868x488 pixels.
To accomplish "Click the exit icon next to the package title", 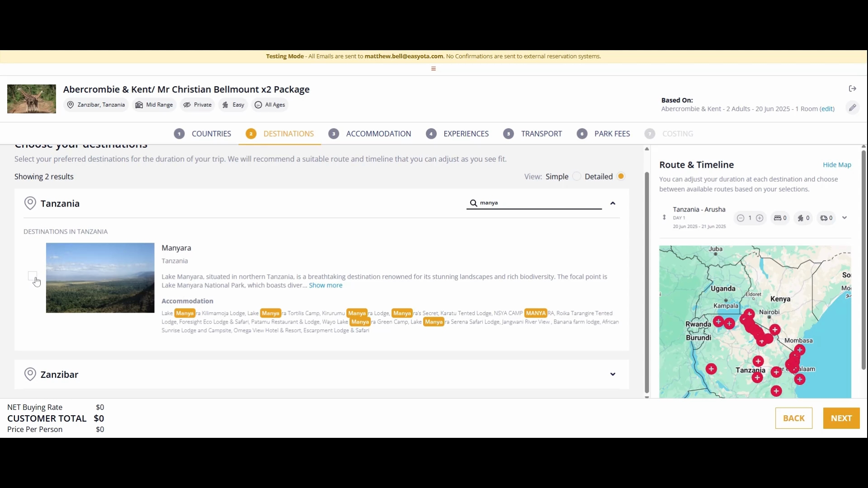I will point(853,89).
